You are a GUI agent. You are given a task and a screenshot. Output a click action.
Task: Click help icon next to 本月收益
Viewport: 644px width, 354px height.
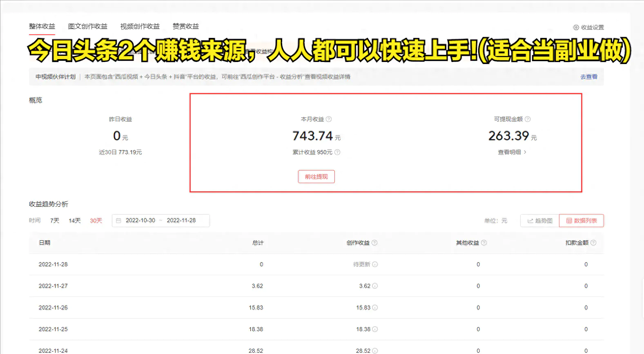pos(329,119)
